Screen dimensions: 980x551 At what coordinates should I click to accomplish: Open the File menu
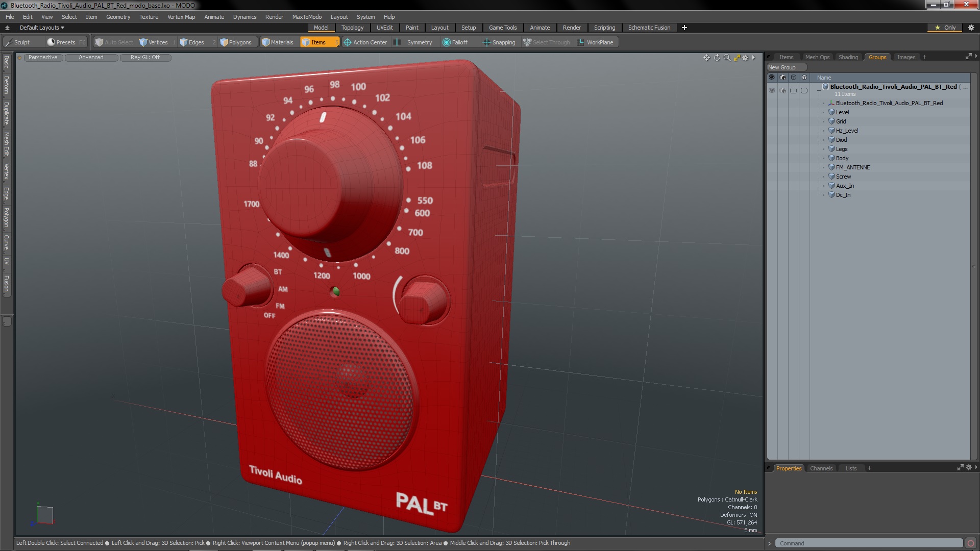pos(10,17)
